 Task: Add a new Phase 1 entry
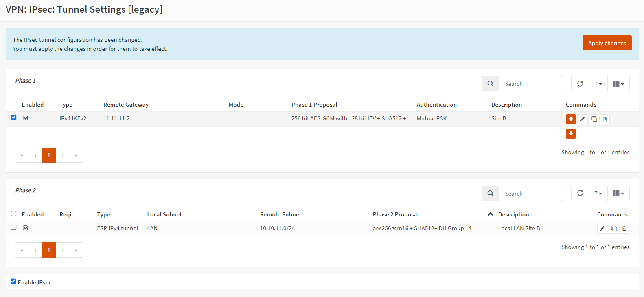point(571,134)
